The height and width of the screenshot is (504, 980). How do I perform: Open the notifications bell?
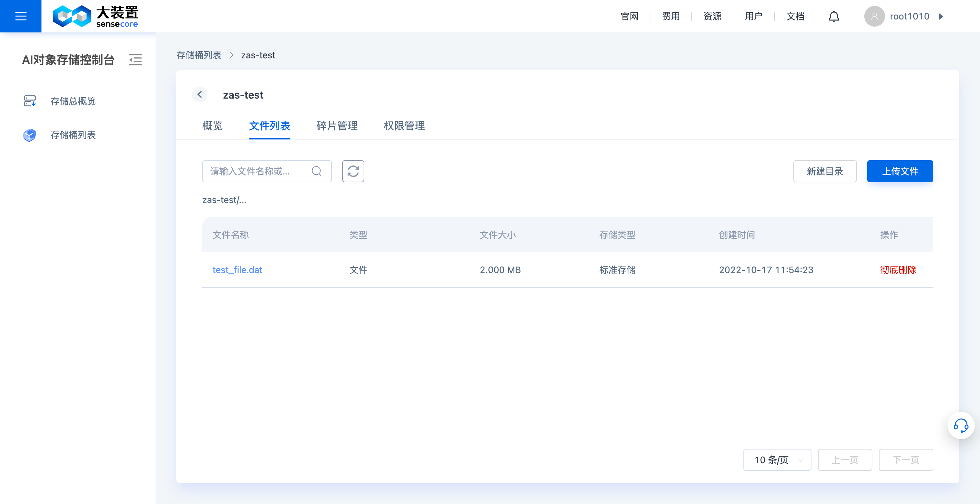tap(833, 16)
